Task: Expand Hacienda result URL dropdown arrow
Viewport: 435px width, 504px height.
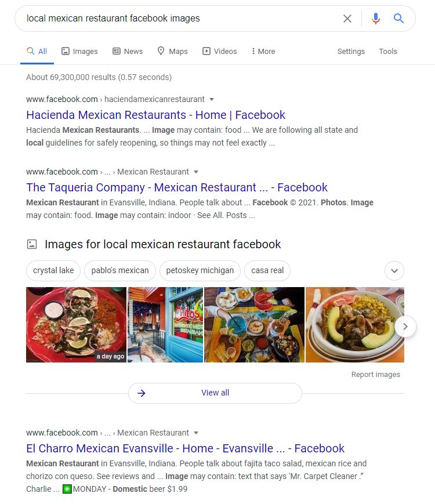Action: [x=212, y=99]
